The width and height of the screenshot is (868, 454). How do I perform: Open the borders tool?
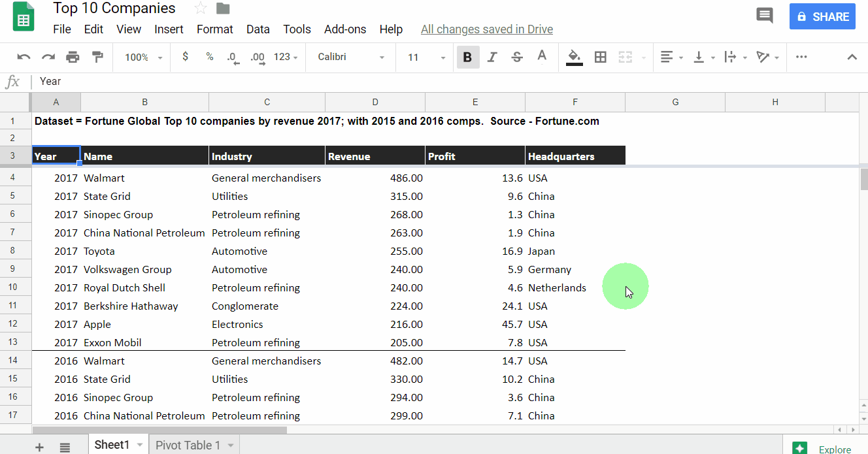click(x=600, y=57)
